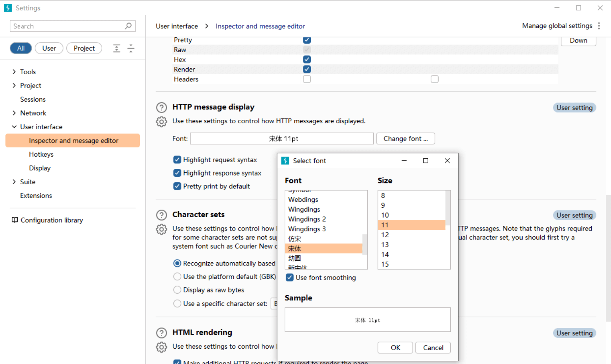The width and height of the screenshot is (611, 364).
Task: Uncheck Highlight request syntax
Action: 177,160
